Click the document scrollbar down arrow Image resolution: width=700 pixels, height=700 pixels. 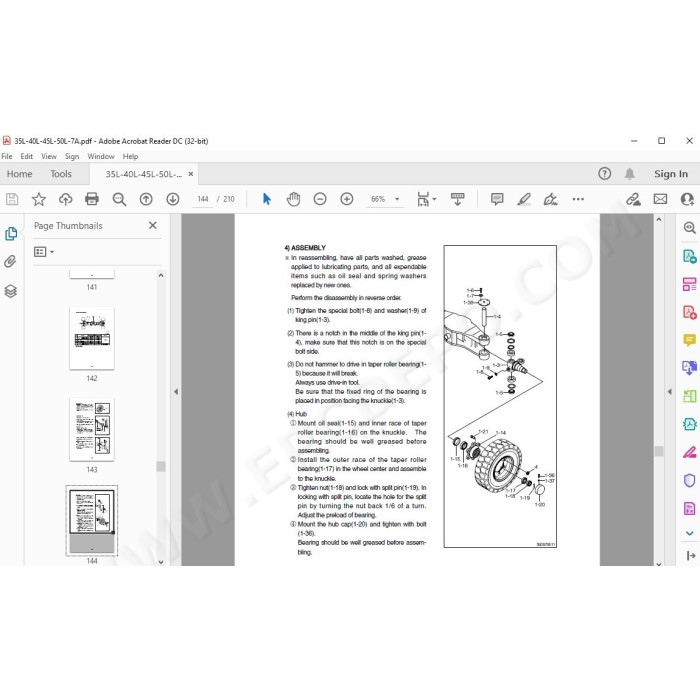[658, 564]
